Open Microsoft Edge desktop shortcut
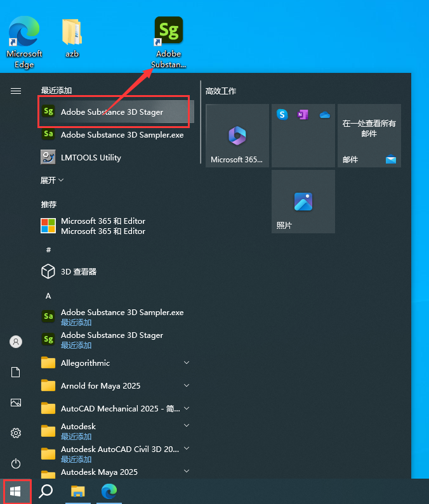The width and height of the screenshot is (429, 504). click(24, 42)
